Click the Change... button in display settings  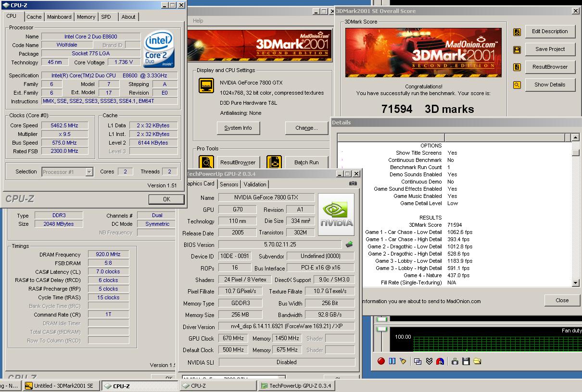pos(306,128)
